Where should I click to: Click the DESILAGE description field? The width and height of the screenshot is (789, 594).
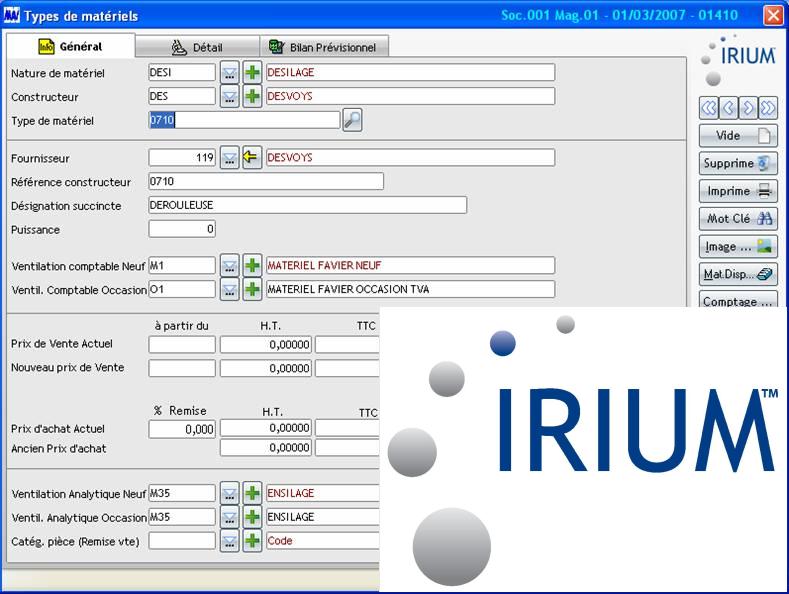pyautogui.click(x=411, y=72)
